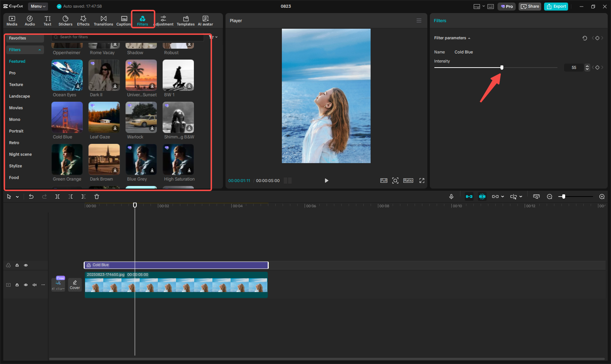The height and width of the screenshot is (364, 611).
Task: Hide the Cold Blue filter track
Action: click(x=26, y=265)
